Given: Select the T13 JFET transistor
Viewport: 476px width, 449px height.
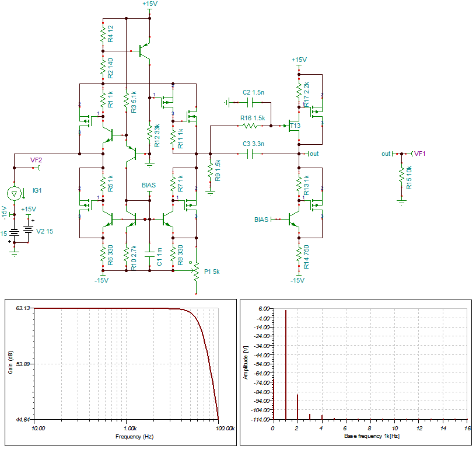Looking at the screenshot, I should click(295, 126).
